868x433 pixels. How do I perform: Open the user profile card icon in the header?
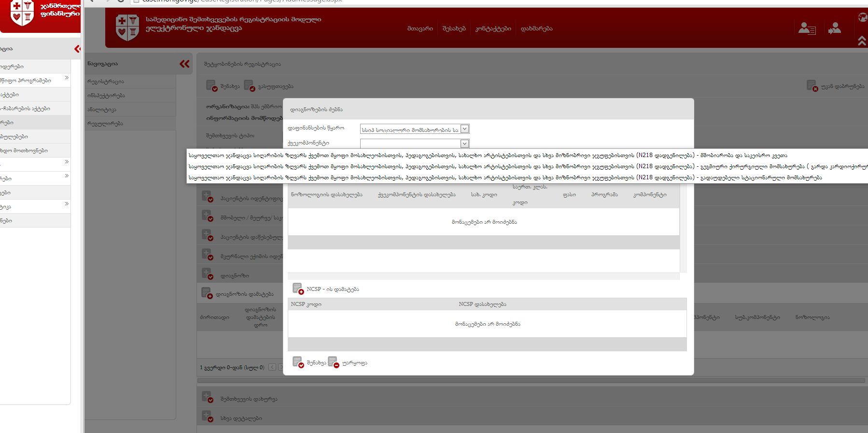807,29
